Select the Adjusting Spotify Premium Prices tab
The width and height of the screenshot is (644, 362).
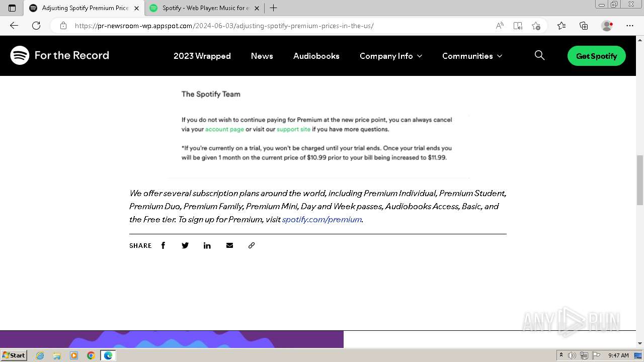coord(84,8)
